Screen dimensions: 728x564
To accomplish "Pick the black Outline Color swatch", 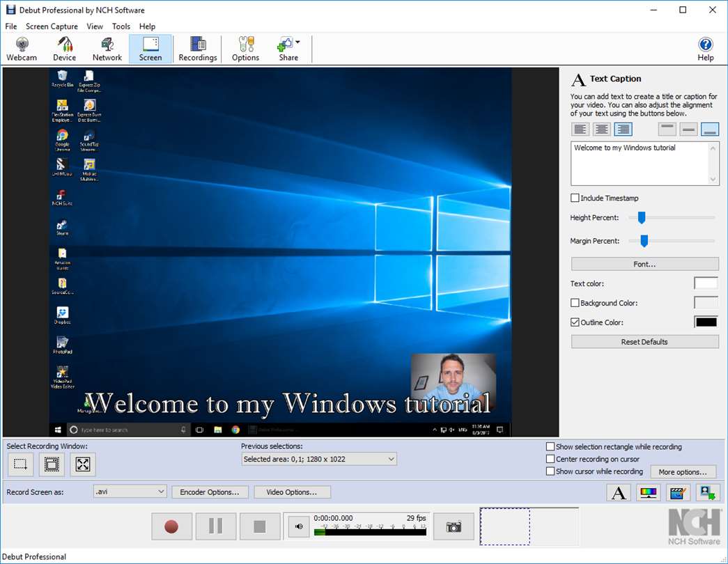I will pos(706,322).
